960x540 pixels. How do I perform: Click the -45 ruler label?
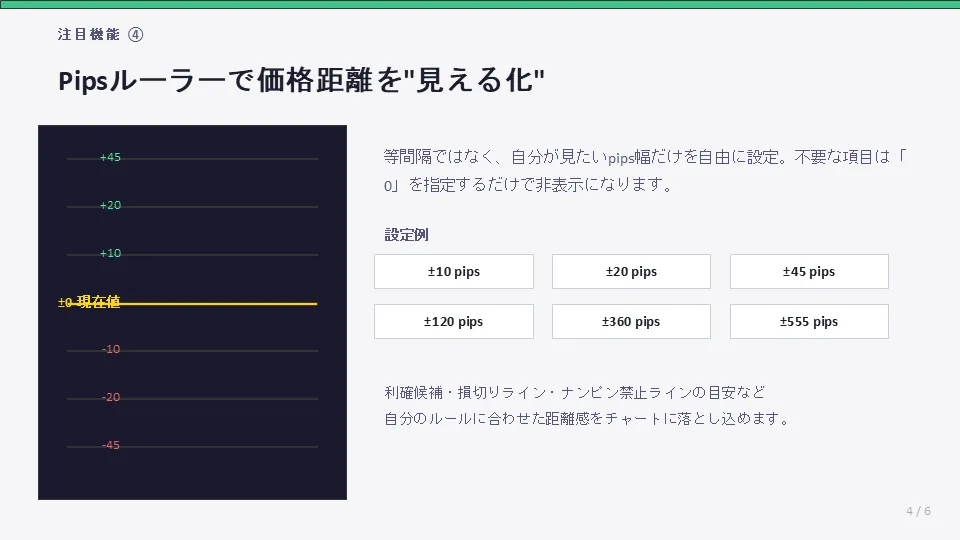point(111,445)
